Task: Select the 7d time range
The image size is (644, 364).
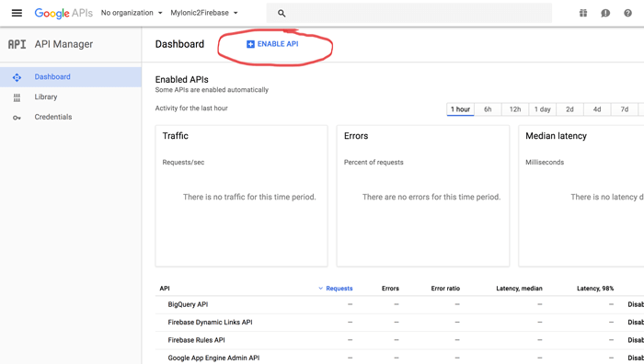Action: coord(625,109)
